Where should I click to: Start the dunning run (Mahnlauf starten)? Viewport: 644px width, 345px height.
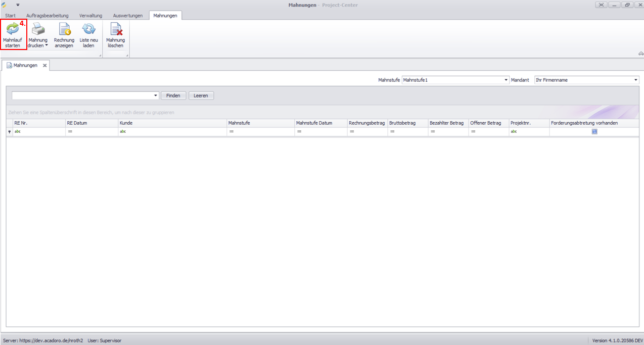[x=13, y=35]
